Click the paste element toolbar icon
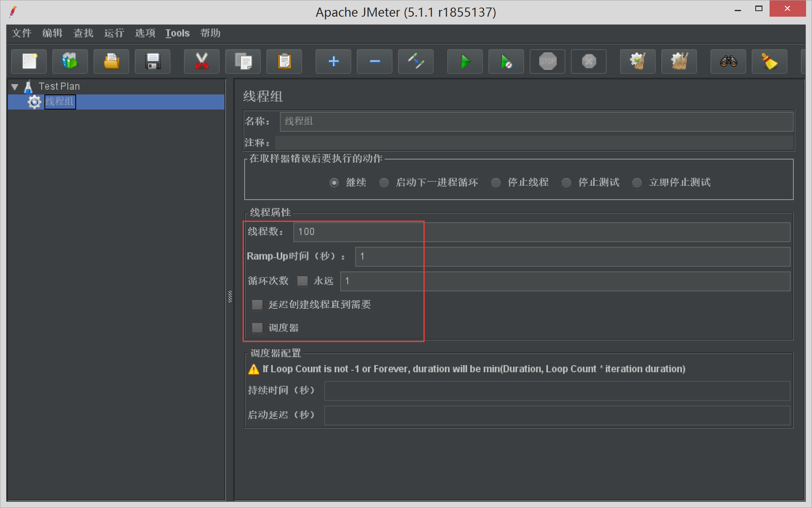The width and height of the screenshot is (812, 508). (284, 62)
